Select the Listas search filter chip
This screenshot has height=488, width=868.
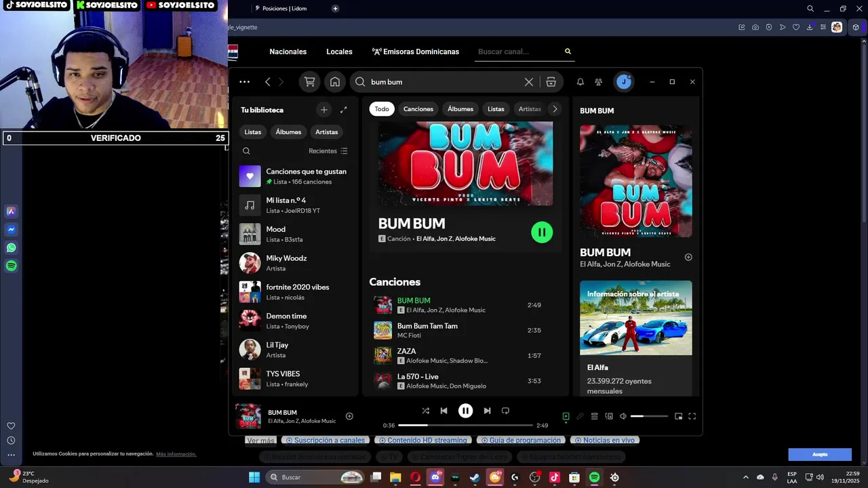[496, 109]
